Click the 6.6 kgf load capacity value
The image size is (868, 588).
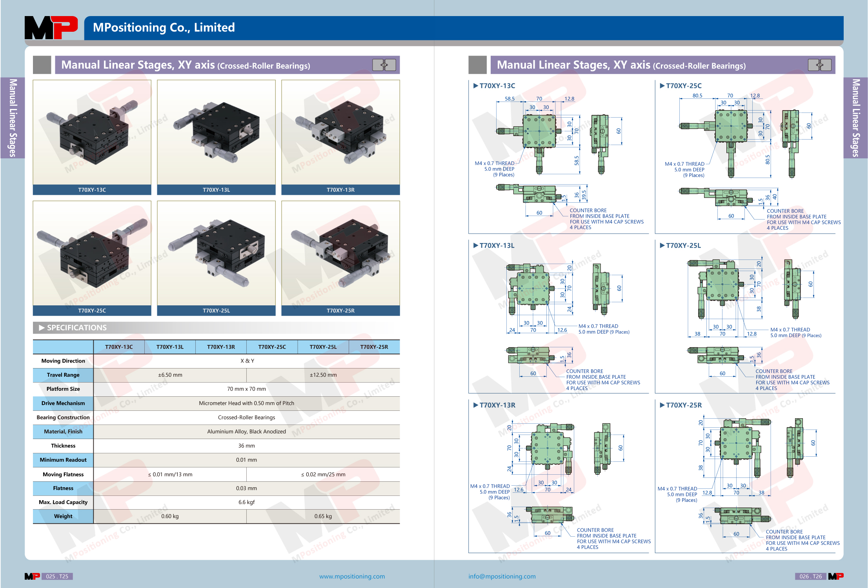[246, 502]
